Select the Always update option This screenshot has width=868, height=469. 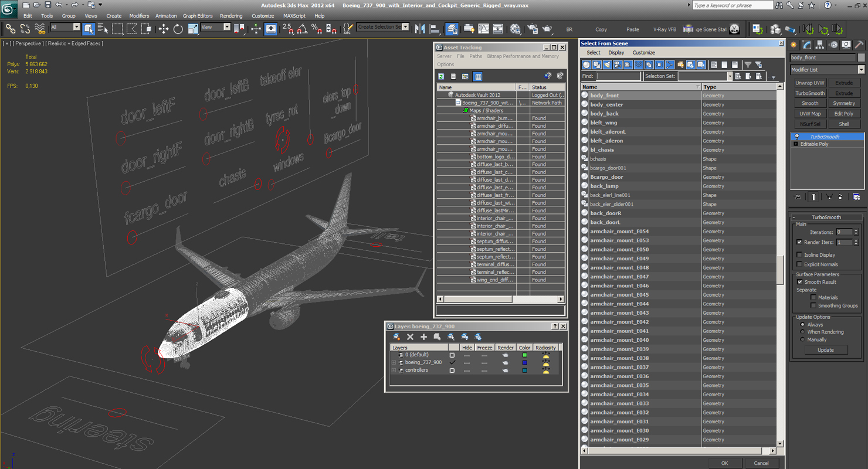coord(802,325)
